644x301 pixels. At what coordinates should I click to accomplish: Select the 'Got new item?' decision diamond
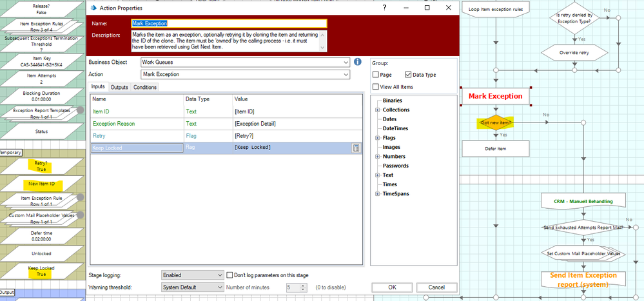click(495, 122)
